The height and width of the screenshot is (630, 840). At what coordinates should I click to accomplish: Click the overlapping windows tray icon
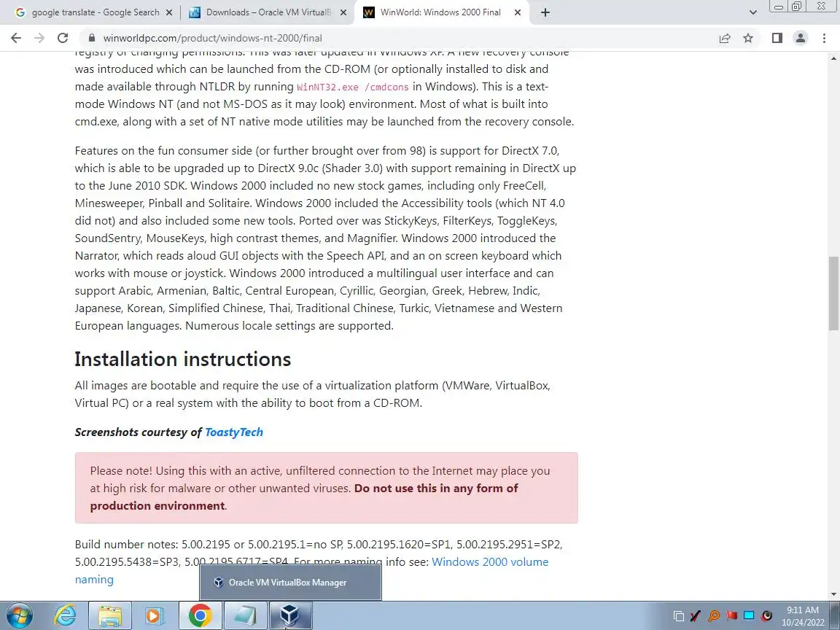tap(678, 616)
